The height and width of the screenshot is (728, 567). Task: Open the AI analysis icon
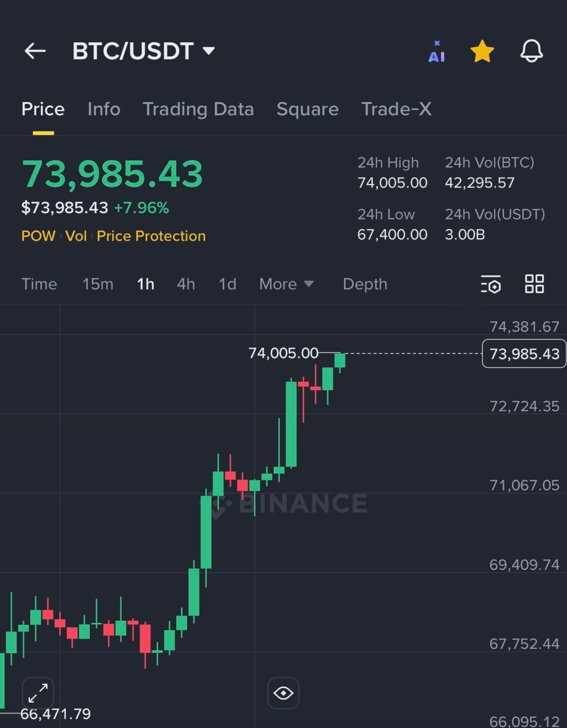[436, 52]
